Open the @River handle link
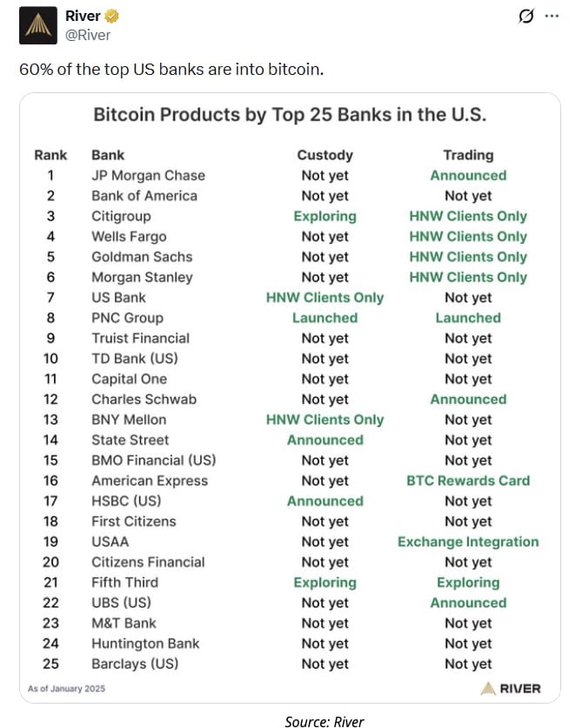The image size is (576, 728). [87, 35]
